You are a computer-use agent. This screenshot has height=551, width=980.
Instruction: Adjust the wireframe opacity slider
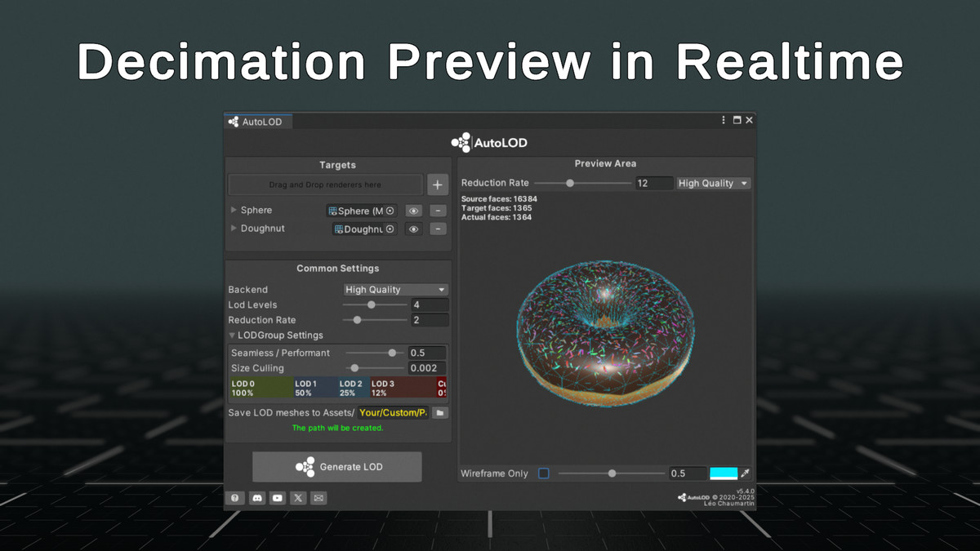pos(612,473)
